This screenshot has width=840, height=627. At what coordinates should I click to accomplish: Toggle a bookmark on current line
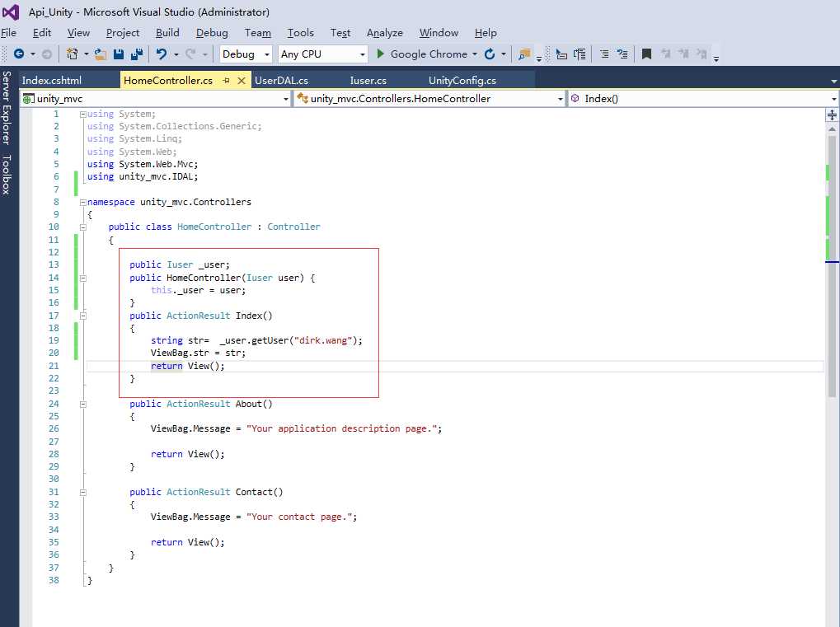[x=646, y=54]
